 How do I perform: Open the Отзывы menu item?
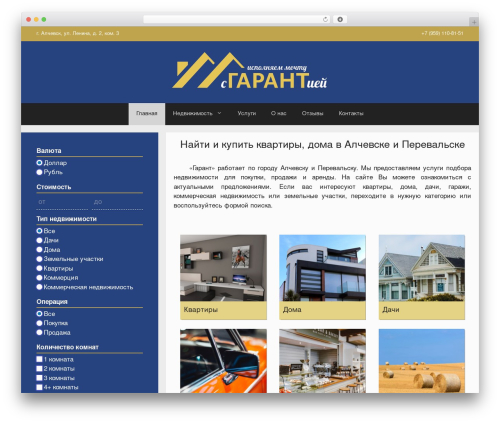pos(312,113)
